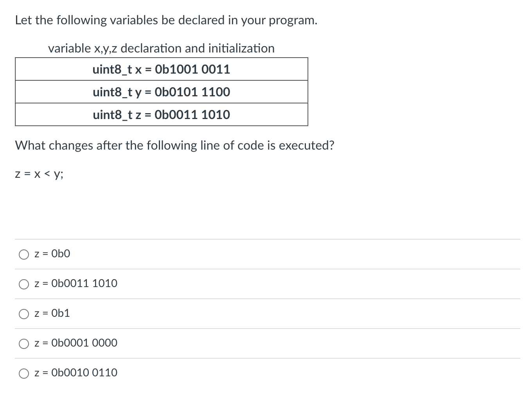
Task: Click the question title text at the top
Action: 166,20
